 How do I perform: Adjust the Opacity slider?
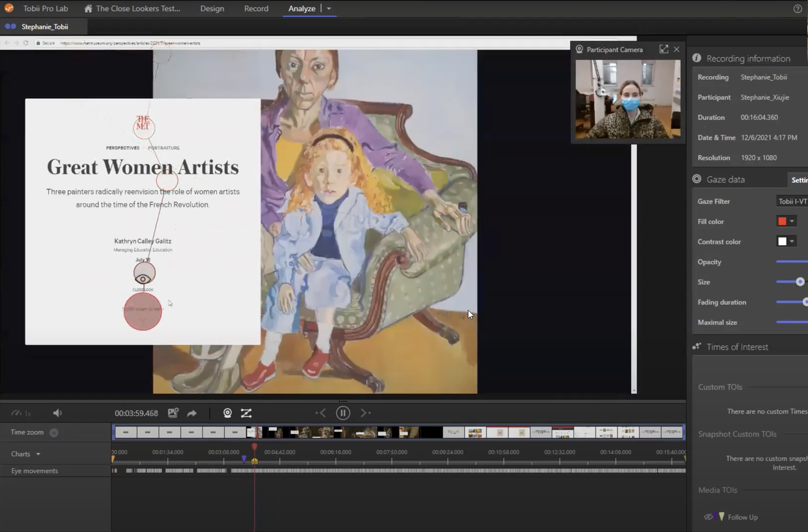(792, 262)
